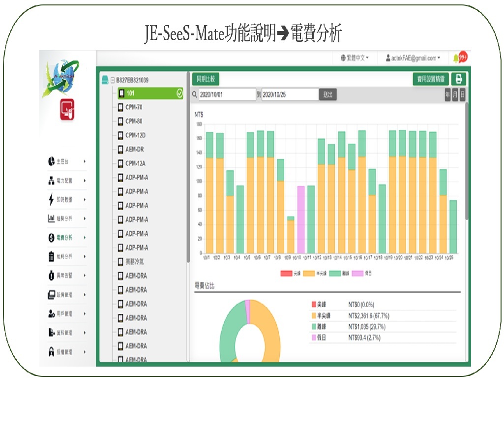Click the lightning bolt icon for 即時數據
This screenshot has height=435, width=504.
coord(51,199)
